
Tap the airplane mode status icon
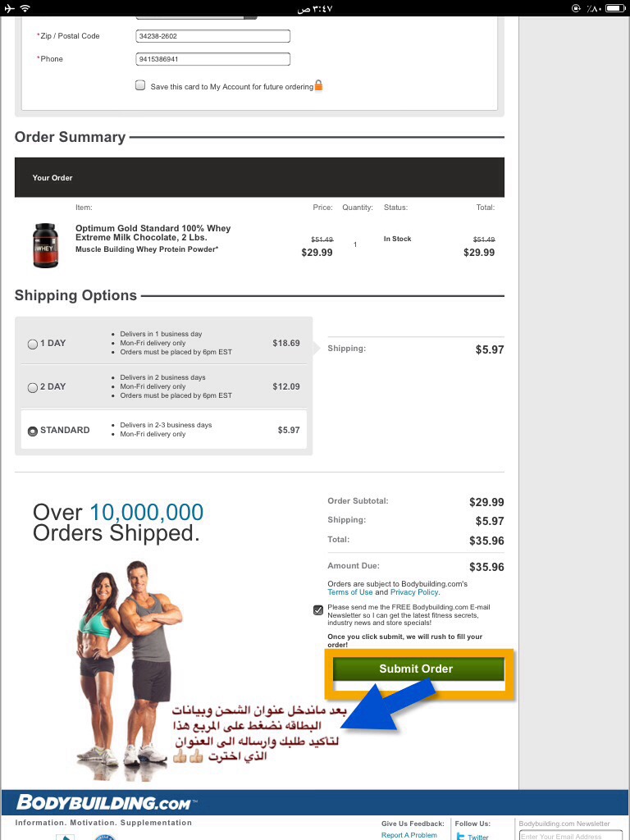point(9,8)
